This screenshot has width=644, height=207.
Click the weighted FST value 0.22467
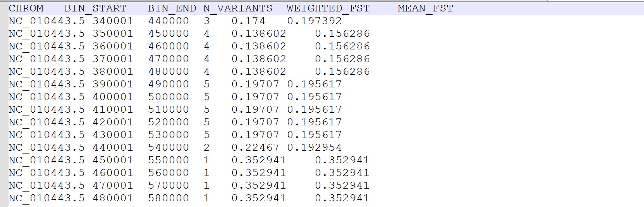(x=255, y=147)
